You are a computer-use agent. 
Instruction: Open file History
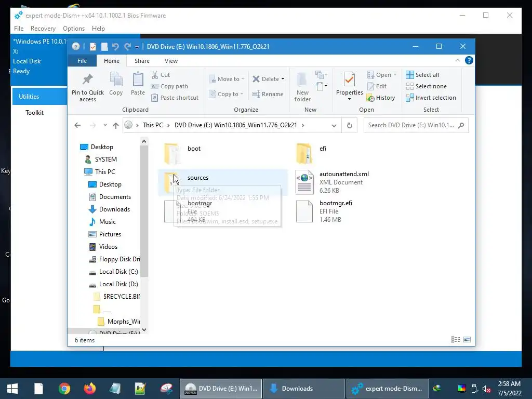[x=381, y=98]
